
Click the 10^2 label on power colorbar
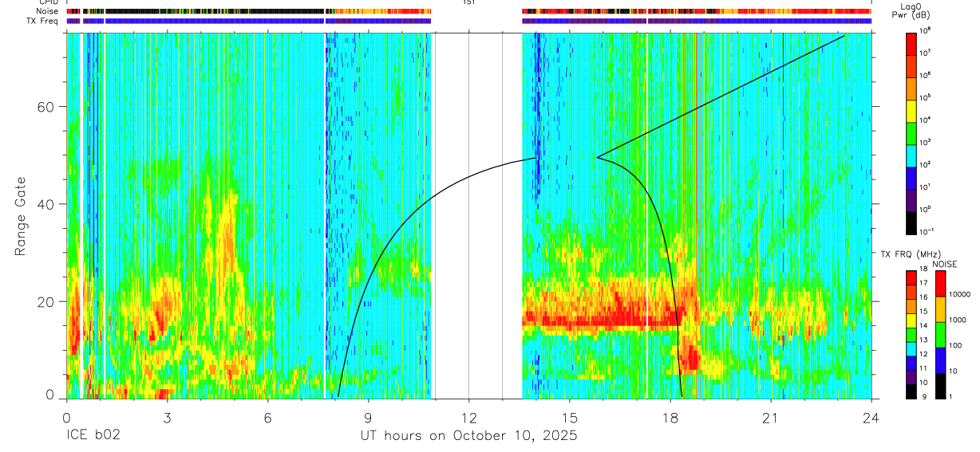point(924,164)
